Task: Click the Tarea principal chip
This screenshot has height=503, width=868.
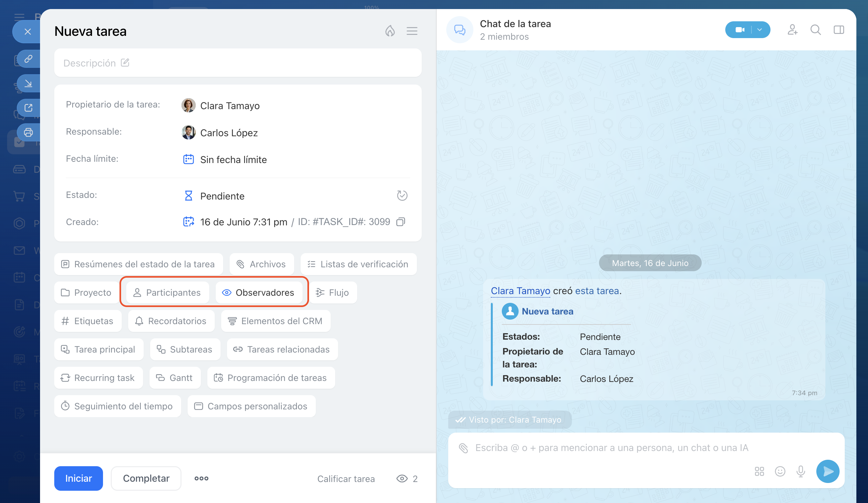Action: (99, 349)
